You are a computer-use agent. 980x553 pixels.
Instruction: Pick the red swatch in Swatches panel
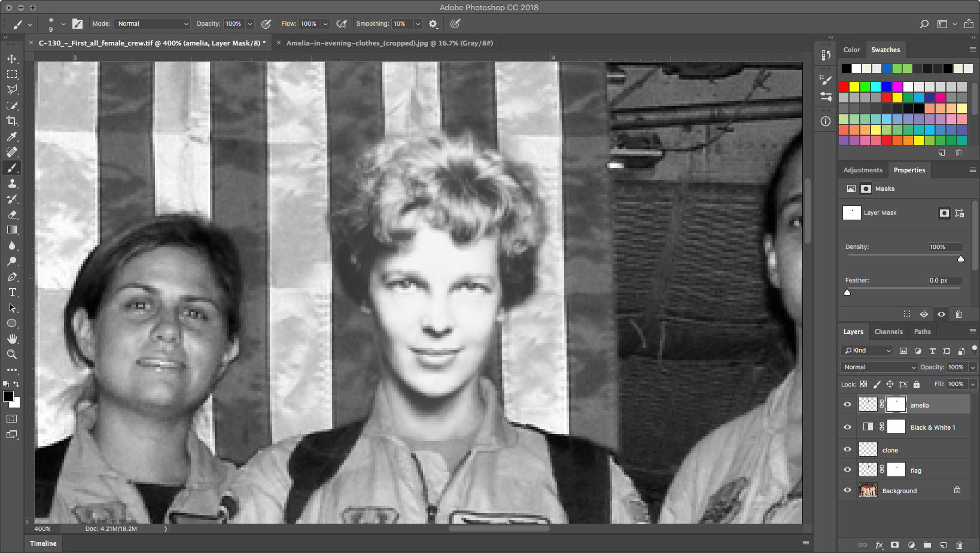coord(844,87)
